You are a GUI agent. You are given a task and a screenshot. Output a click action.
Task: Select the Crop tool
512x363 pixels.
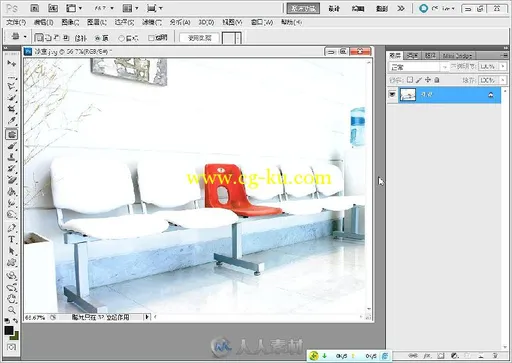tap(12, 109)
